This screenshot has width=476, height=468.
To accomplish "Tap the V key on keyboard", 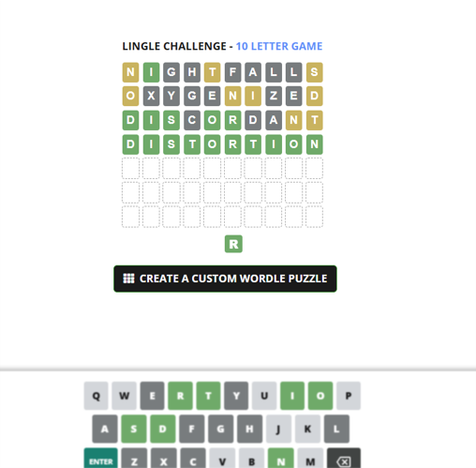I will (x=222, y=459).
